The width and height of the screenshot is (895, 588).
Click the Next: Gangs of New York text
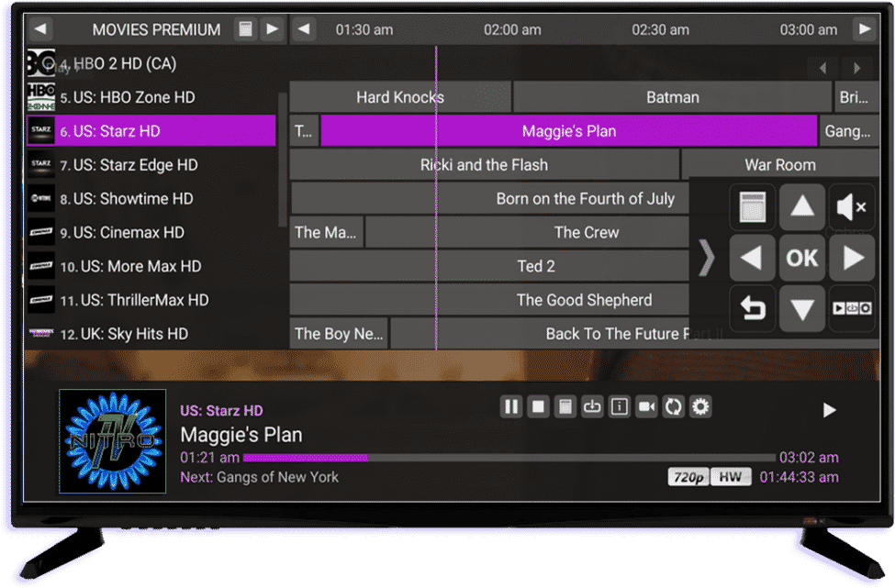[x=259, y=477]
